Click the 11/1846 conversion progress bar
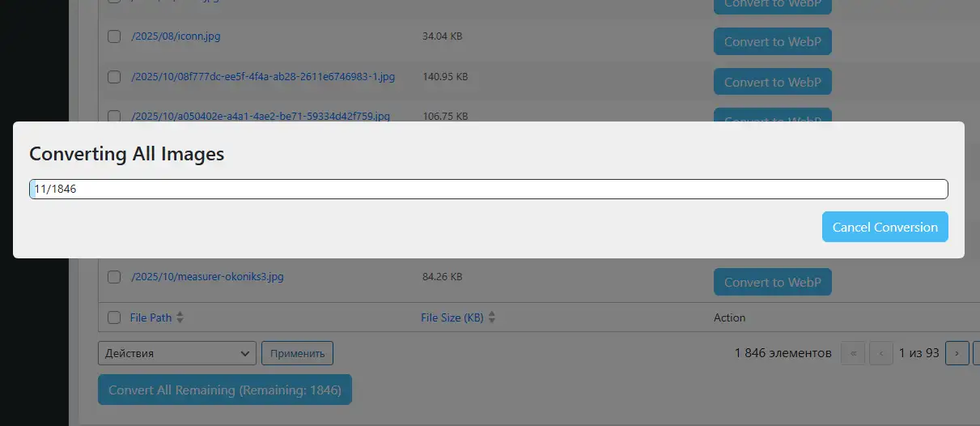The image size is (980, 426). tap(488, 189)
